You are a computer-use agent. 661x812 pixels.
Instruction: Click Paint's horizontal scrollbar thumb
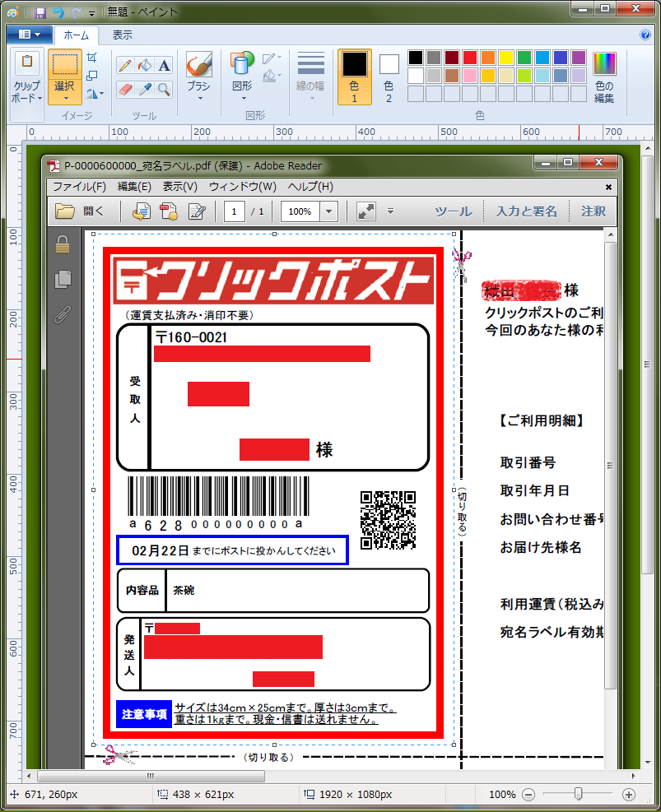click(151, 776)
